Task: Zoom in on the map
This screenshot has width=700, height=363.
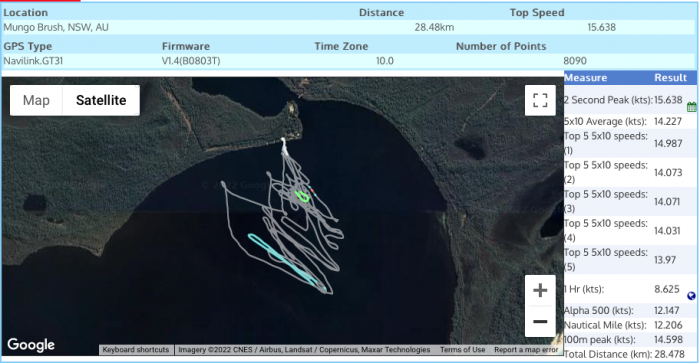Action: coord(540,291)
